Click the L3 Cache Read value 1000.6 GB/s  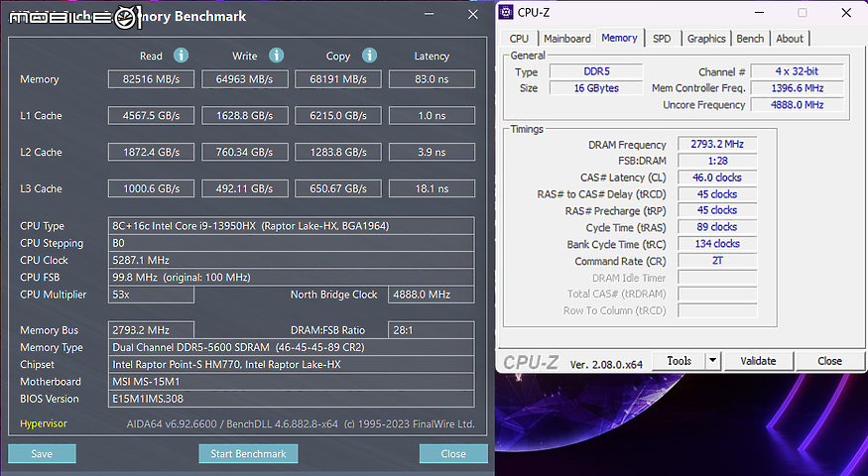pos(151,188)
